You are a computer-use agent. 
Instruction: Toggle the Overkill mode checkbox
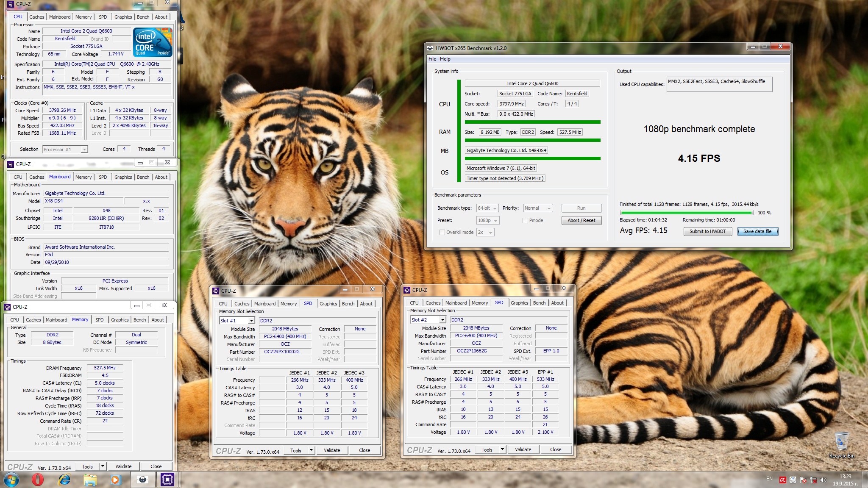coord(442,232)
